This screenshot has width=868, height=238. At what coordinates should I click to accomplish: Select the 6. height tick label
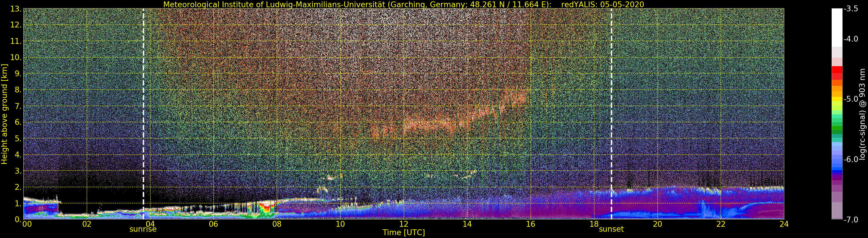[18, 122]
